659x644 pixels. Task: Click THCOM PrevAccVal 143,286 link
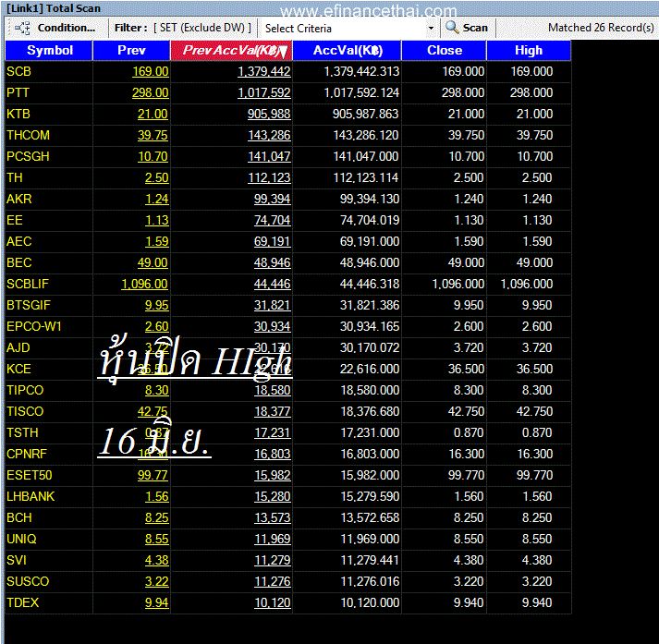point(269,135)
